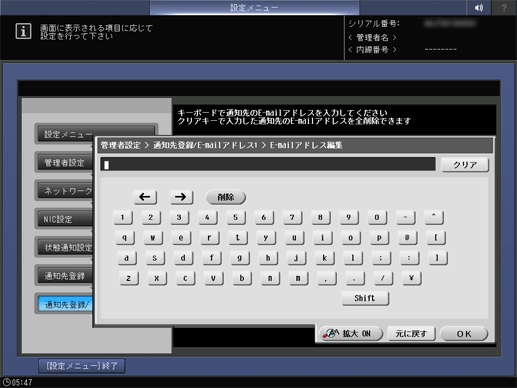The image size is (517, 388).
Task: Open the dark 通知先登録 sidebar item
Action: click(65, 276)
